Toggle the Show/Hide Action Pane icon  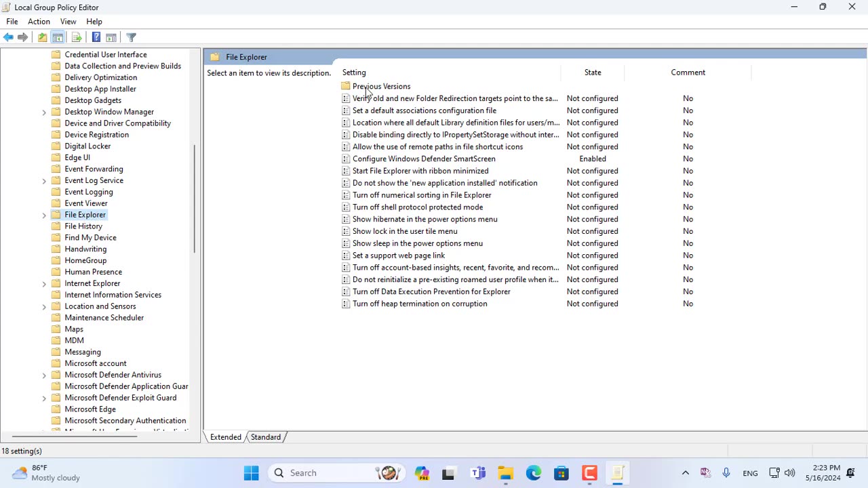coord(111,37)
